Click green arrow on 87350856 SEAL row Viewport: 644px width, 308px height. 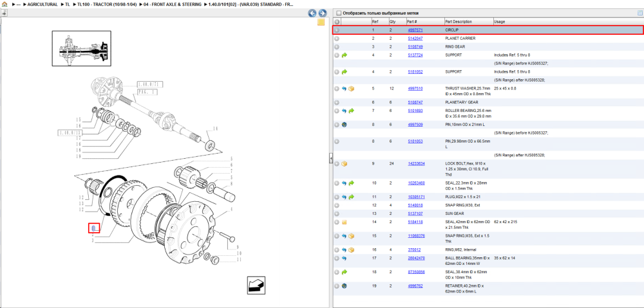344,272
